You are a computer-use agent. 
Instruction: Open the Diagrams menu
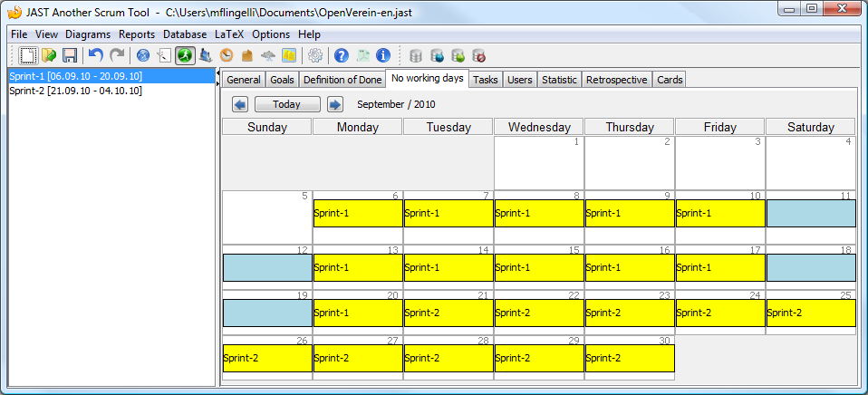tap(88, 34)
